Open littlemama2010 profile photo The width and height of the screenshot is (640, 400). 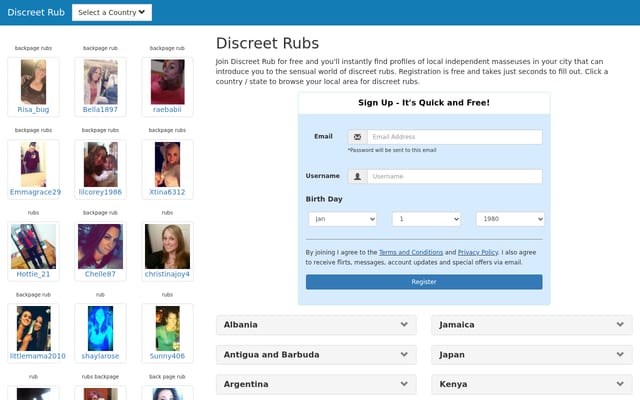point(33,329)
